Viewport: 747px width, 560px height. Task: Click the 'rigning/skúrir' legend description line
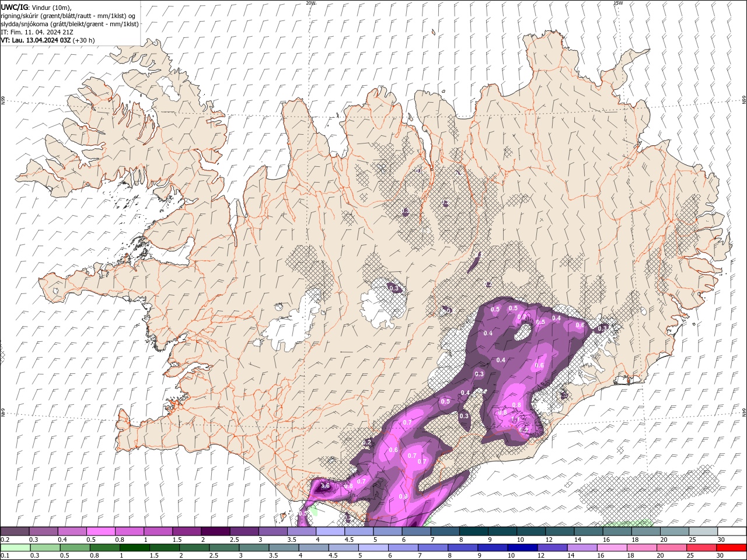click(x=67, y=15)
